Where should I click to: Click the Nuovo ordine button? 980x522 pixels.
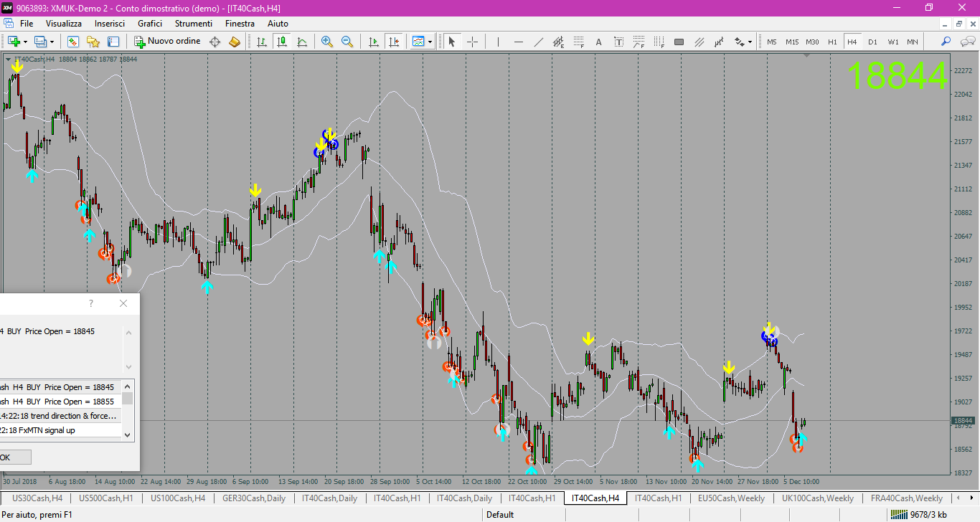(167, 42)
